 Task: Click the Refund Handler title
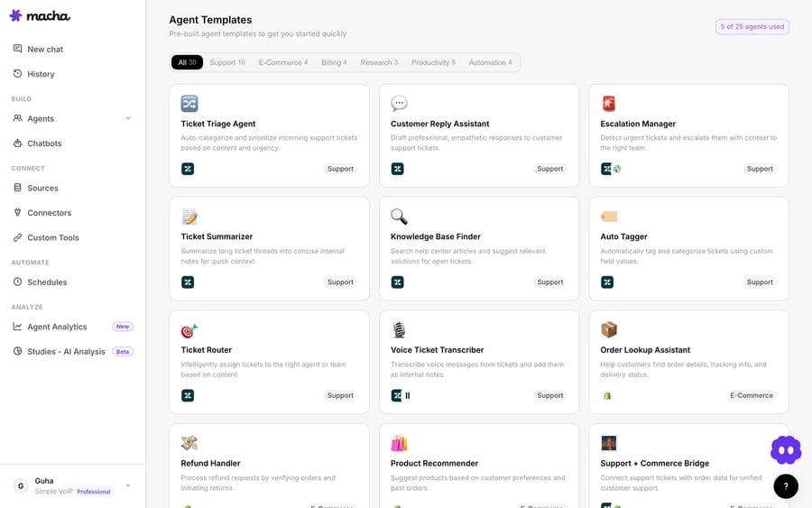point(210,464)
